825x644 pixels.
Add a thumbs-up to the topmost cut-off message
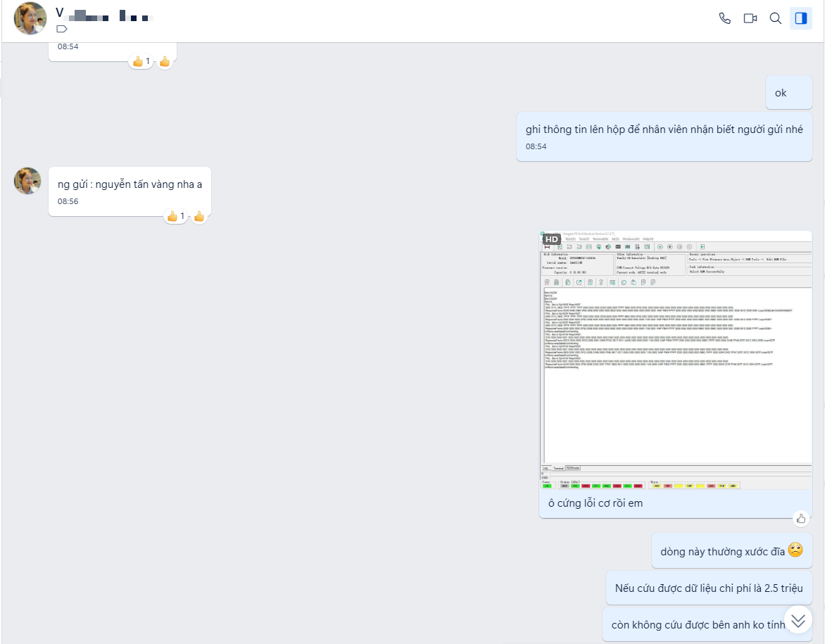click(165, 61)
